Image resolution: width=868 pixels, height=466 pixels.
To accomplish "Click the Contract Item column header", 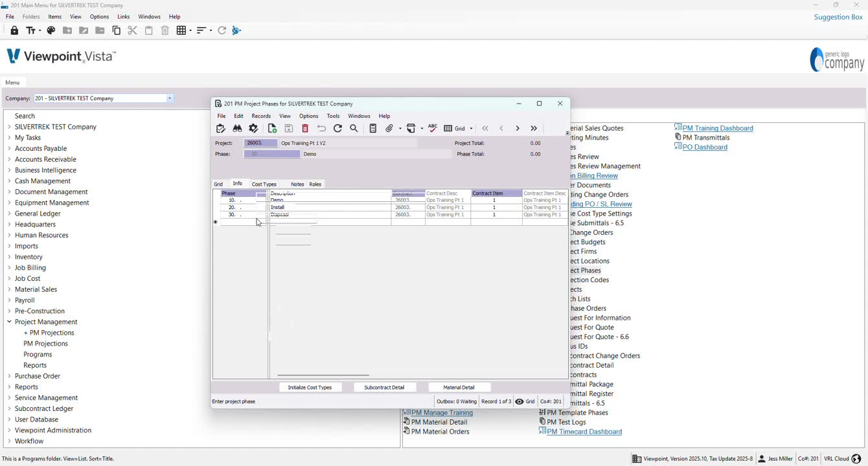I will (x=496, y=194).
